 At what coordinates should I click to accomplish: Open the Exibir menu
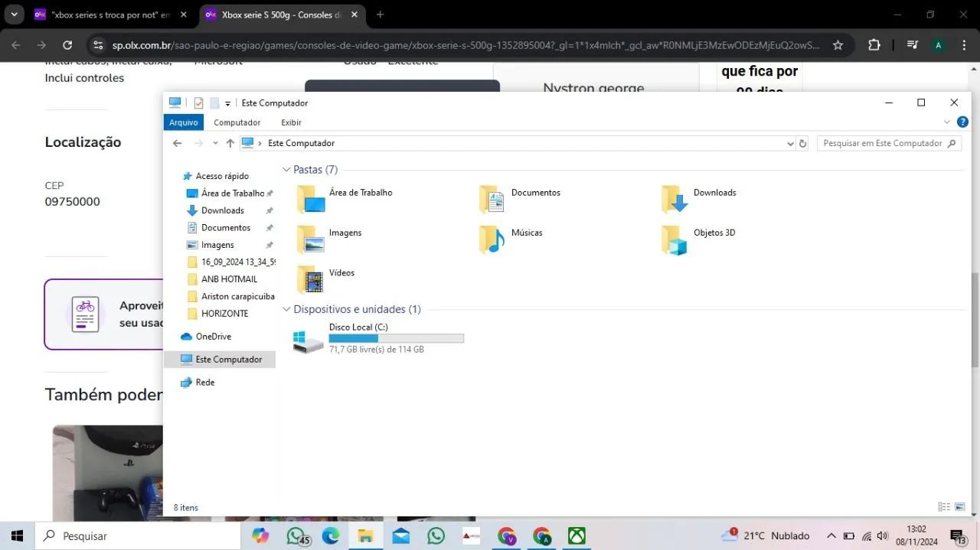point(291,122)
